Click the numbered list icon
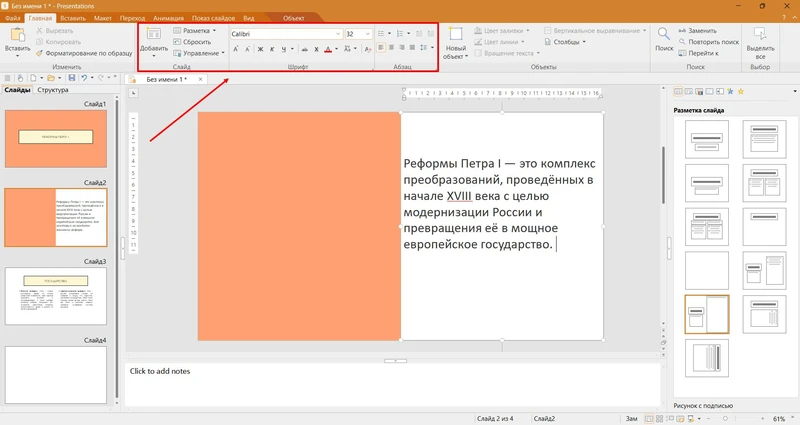This screenshot has width=800, height=425. coord(400,34)
